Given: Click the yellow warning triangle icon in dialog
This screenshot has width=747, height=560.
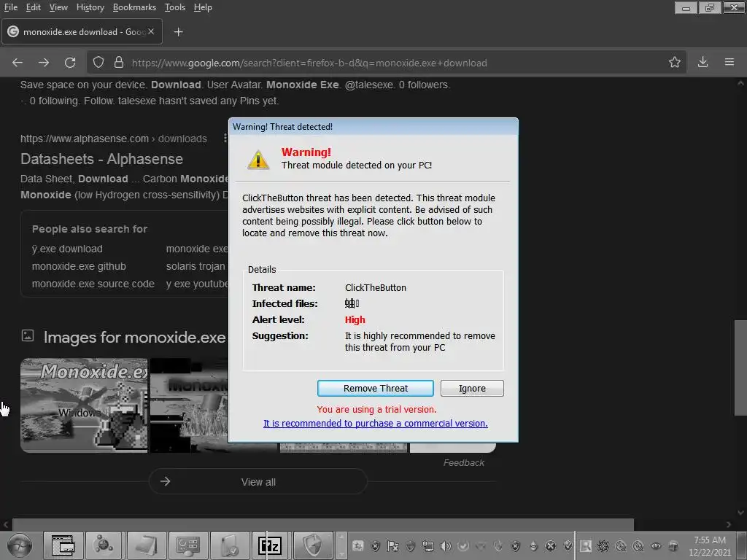Looking at the screenshot, I should click(x=258, y=159).
